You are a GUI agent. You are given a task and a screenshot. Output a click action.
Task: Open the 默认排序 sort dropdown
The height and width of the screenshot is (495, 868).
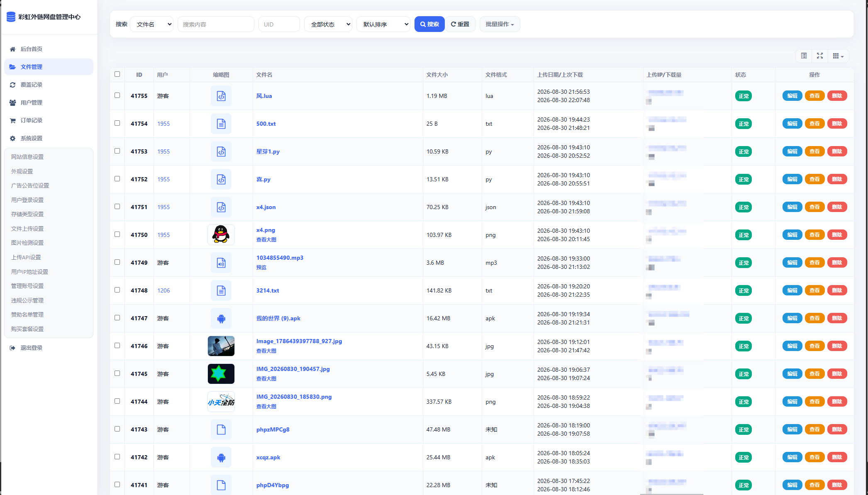point(383,24)
